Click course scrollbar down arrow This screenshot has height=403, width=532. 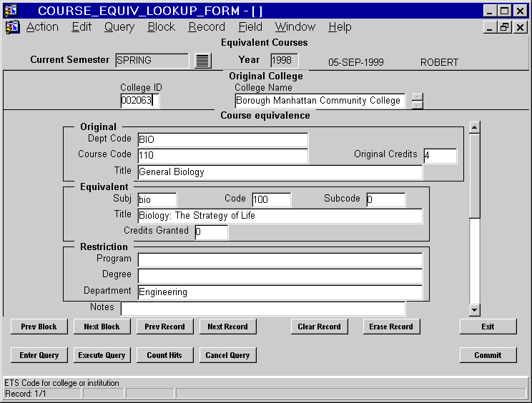click(474, 310)
